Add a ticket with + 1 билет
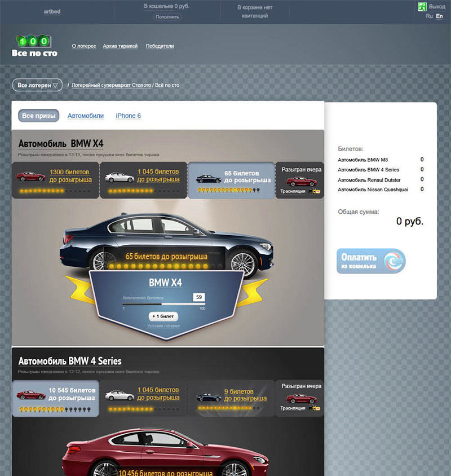Viewport: 451px width, 476px height. point(163,316)
